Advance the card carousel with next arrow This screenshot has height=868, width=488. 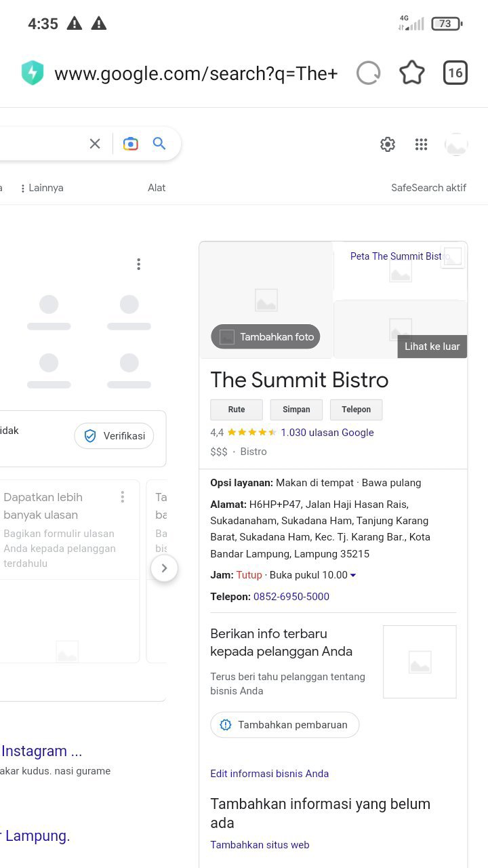164,568
